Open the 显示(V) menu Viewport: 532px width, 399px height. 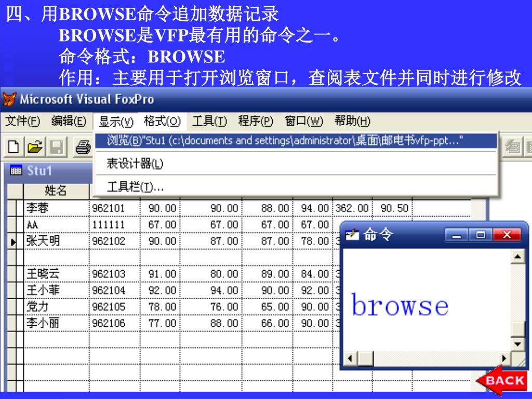(x=116, y=122)
